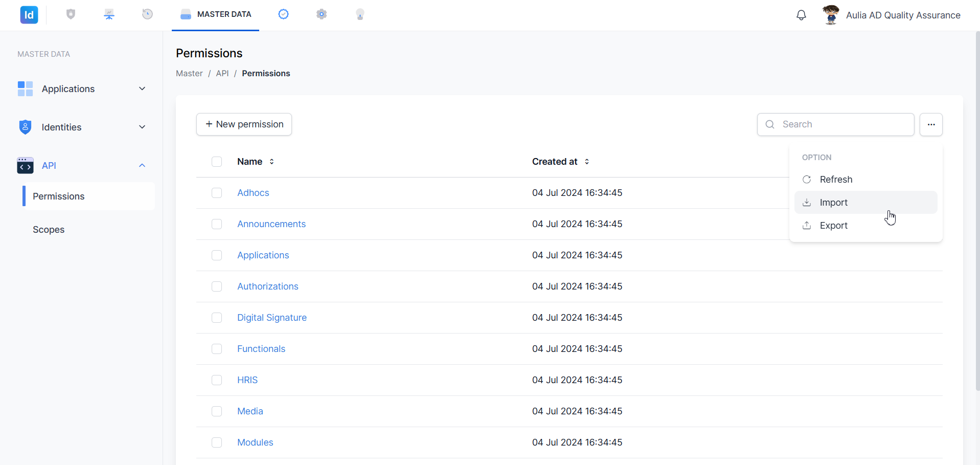The width and height of the screenshot is (980, 465).
Task: Open the Functionals permission link
Action: tap(261, 349)
